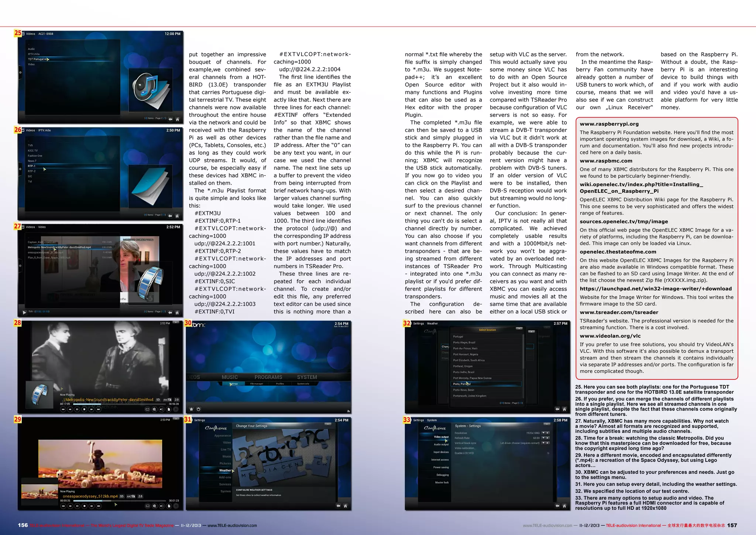Click the volume speaker icon under the Lego video

162,506
